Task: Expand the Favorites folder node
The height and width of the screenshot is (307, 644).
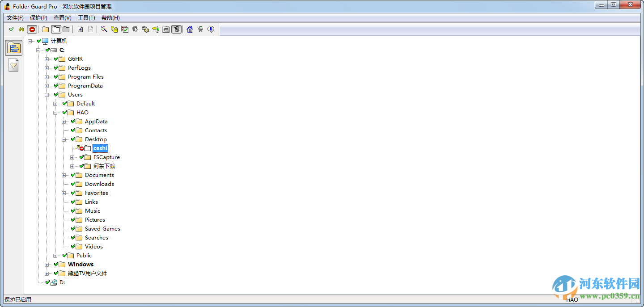Action: [x=64, y=193]
